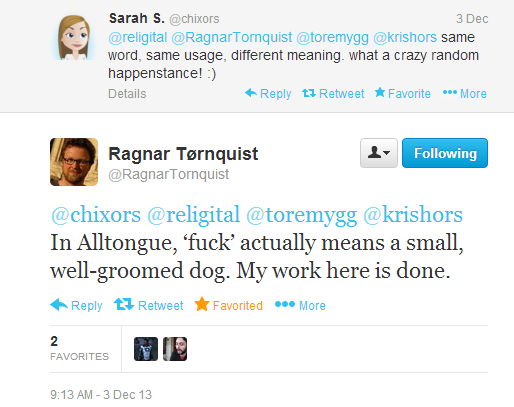Open Ragnar Tørnquist's profile photo

74,162
